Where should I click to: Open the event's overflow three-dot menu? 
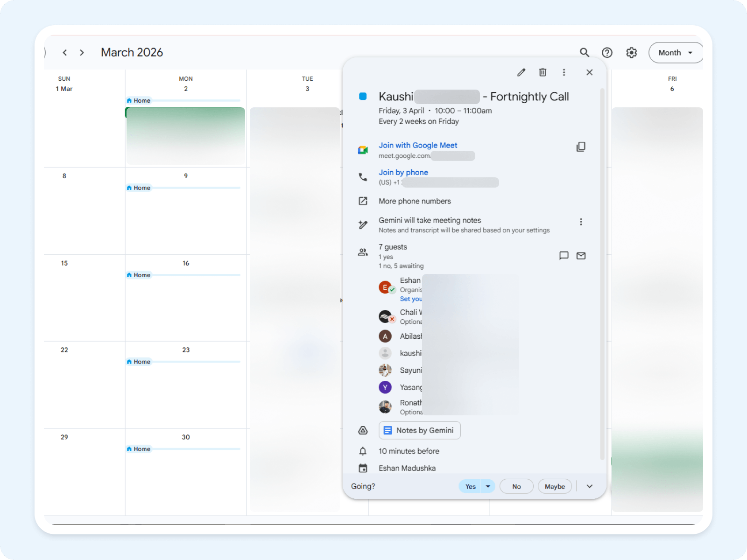pos(564,72)
